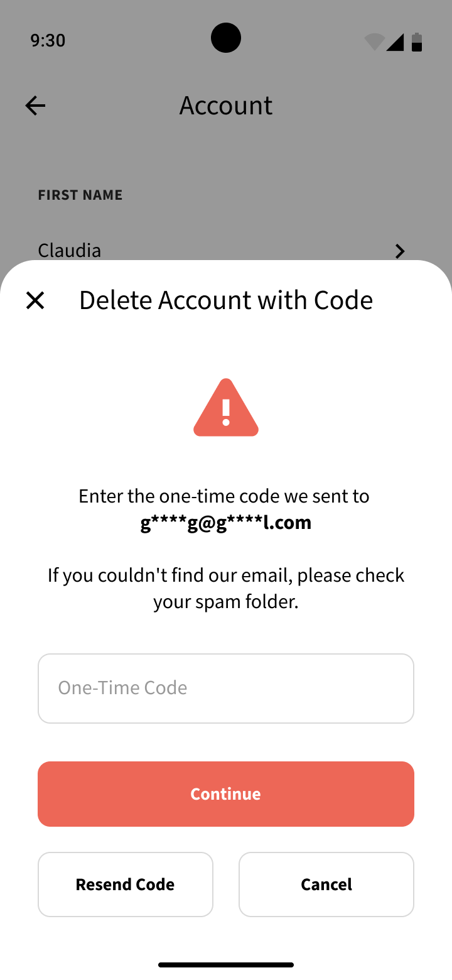Image resolution: width=452 pixels, height=980 pixels.
Task: Tap the Delete Account with Code heading
Action: coord(226,300)
